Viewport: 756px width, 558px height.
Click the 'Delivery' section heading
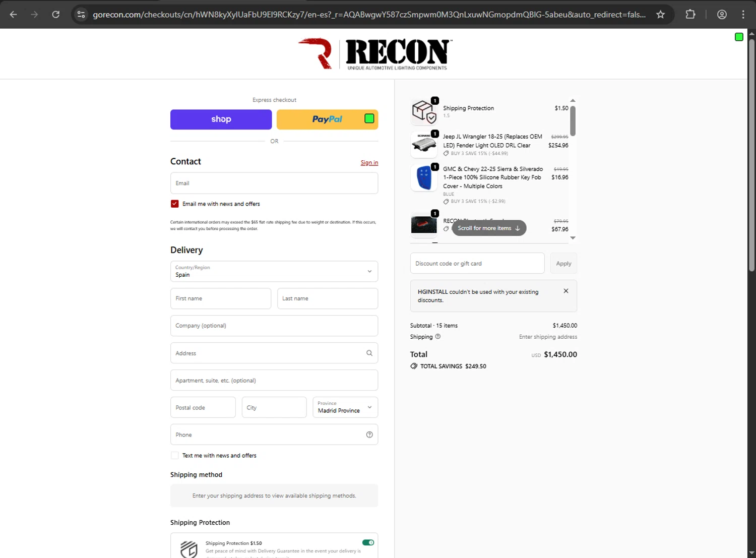(186, 250)
